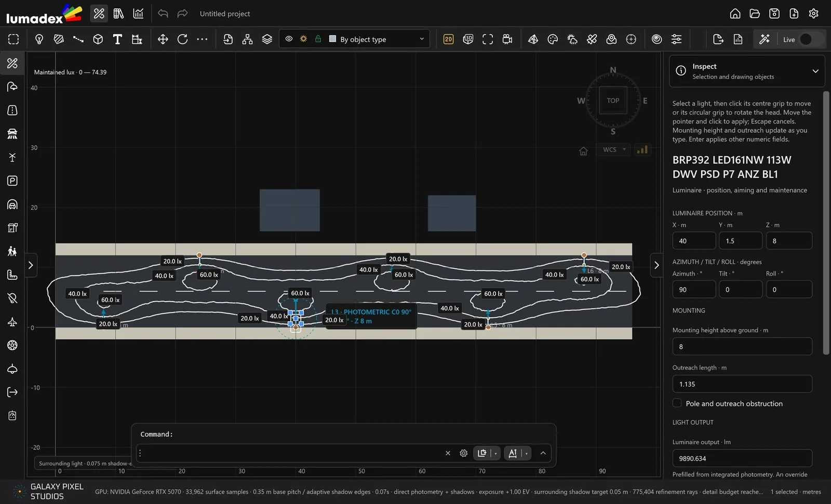Image resolution: width=831 pixels, height=504 pixels.
Task: Clear the command input with X
Action: 448,453
